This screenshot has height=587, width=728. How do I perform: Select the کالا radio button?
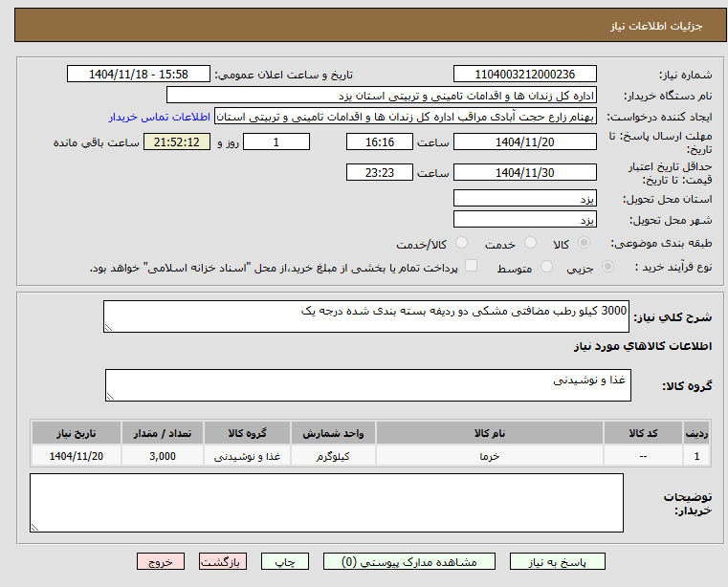click(x=584, y=243)
